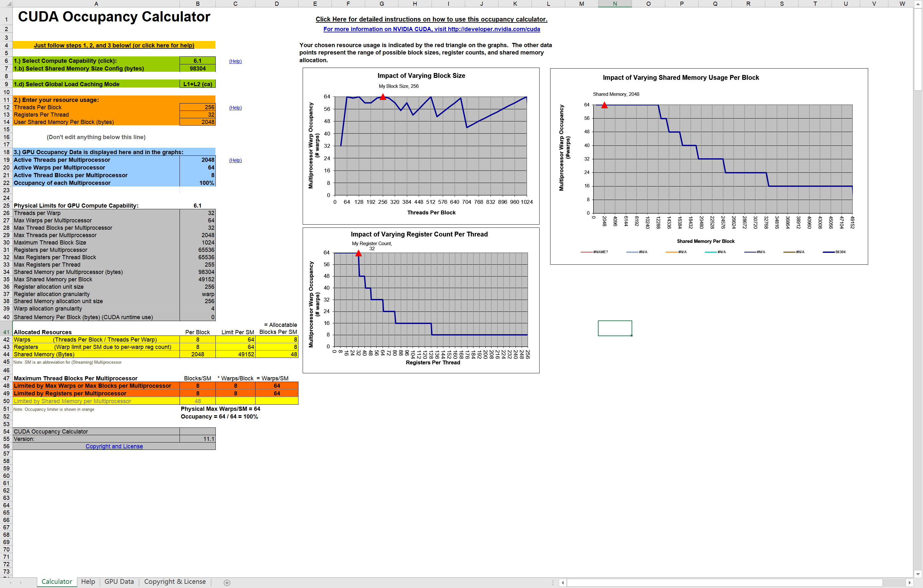Open NVIDIA CUDA developer website link

pyautogui.click(x=432, y=29)
